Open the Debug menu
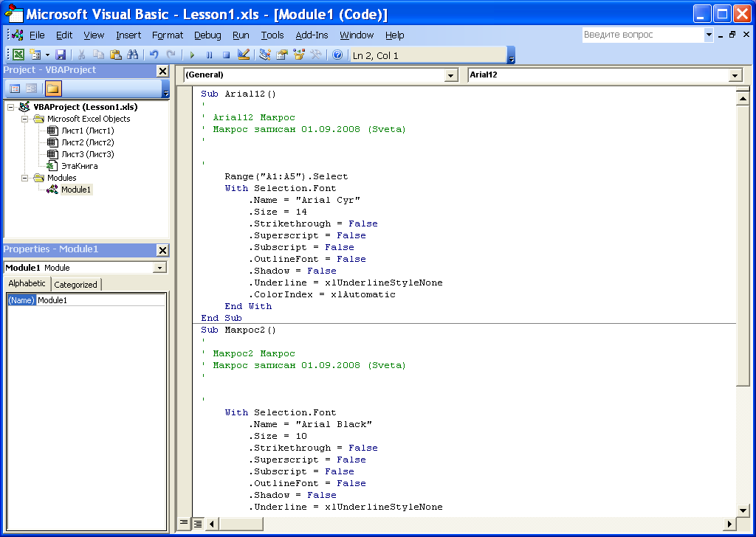Screen dimensions: 756x537 click(207, 35)
